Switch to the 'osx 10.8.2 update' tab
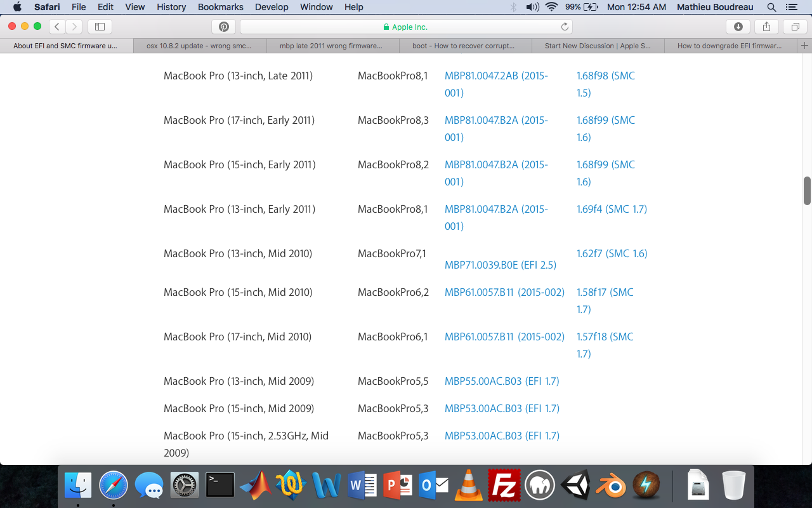The height and width of the screenshot is (508, 812). point(199,46)
